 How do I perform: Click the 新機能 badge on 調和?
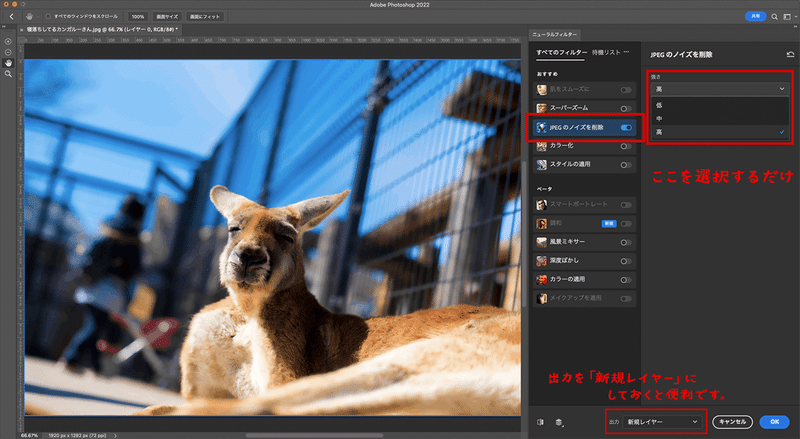click(609, 224)
